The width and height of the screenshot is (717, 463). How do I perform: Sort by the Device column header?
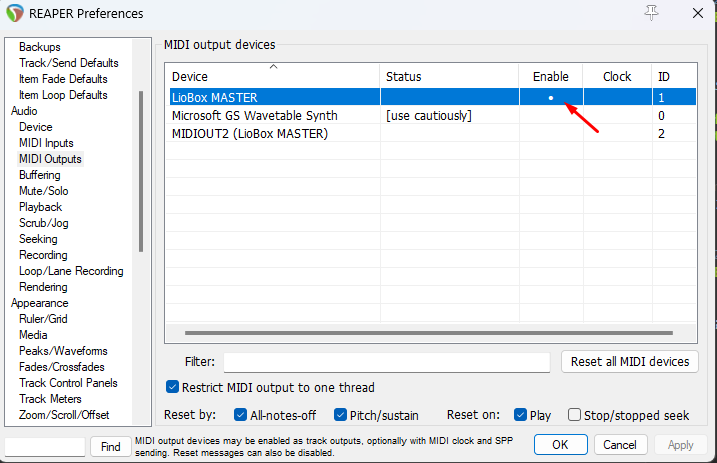273,76
